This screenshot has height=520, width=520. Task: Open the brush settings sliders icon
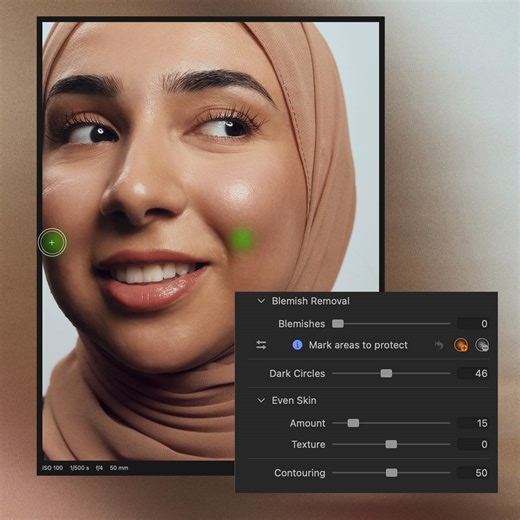pos(261,345)
